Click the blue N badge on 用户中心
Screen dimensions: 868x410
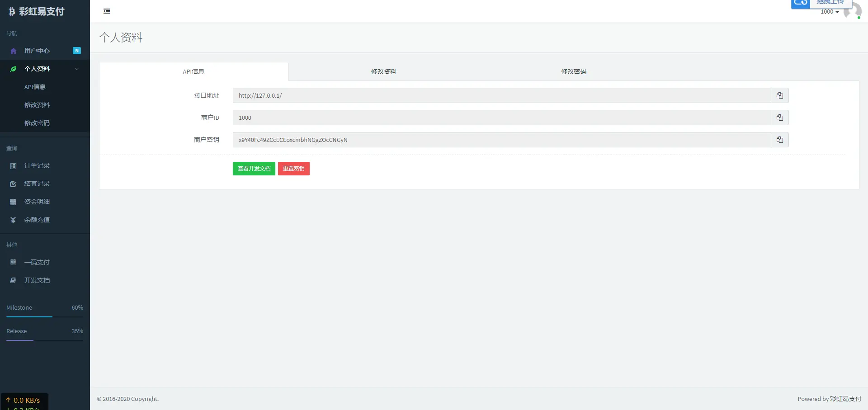click(x=77, y=51)
